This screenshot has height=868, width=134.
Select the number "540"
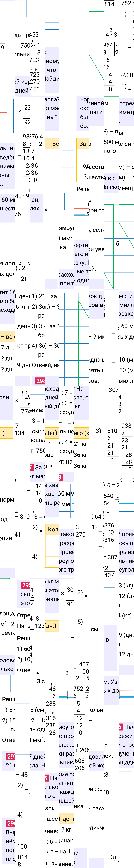[x=109, y=496]
